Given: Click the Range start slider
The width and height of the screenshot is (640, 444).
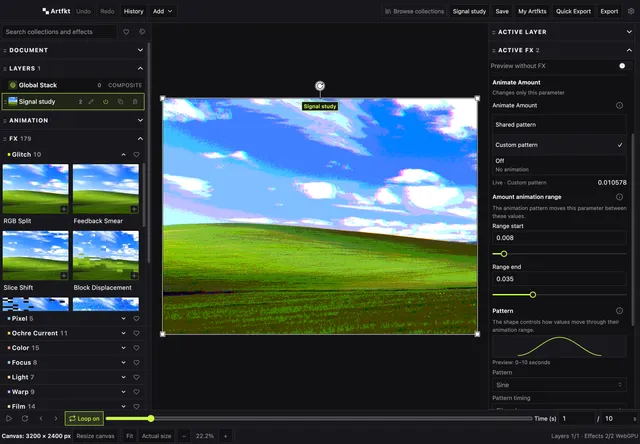Looking at the screenshot, I should pyautogui.click(x=559, y=254).
